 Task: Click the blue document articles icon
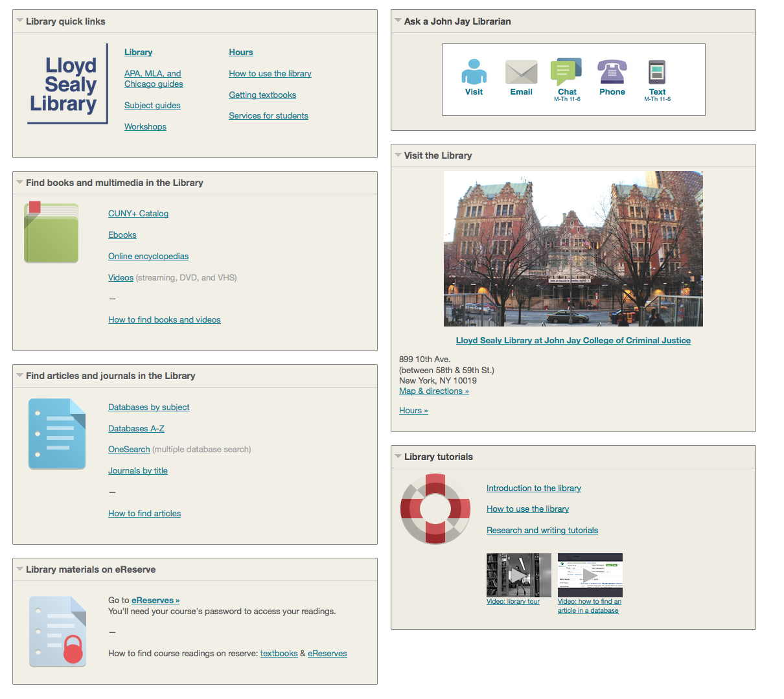click(x=57, y=434)
